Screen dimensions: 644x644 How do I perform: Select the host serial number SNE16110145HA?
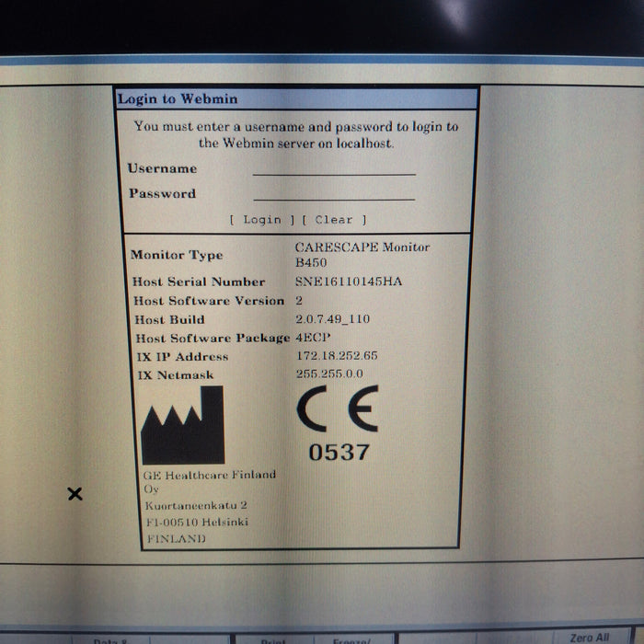[x=348, y=282]
